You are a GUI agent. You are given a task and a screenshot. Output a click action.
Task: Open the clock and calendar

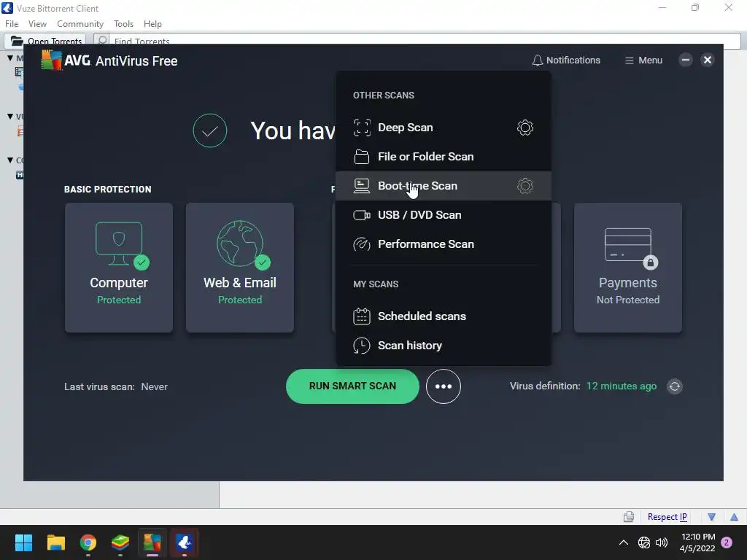click(697, 542)
